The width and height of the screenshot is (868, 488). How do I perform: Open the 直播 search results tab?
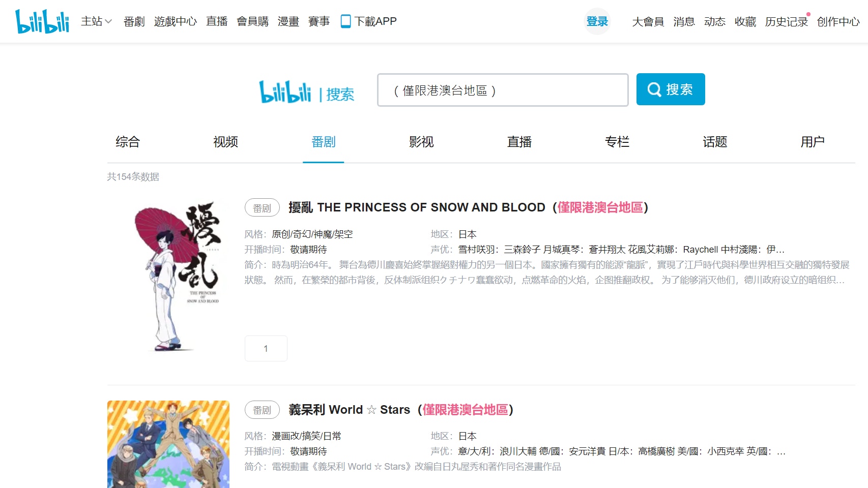coord(519,142)
